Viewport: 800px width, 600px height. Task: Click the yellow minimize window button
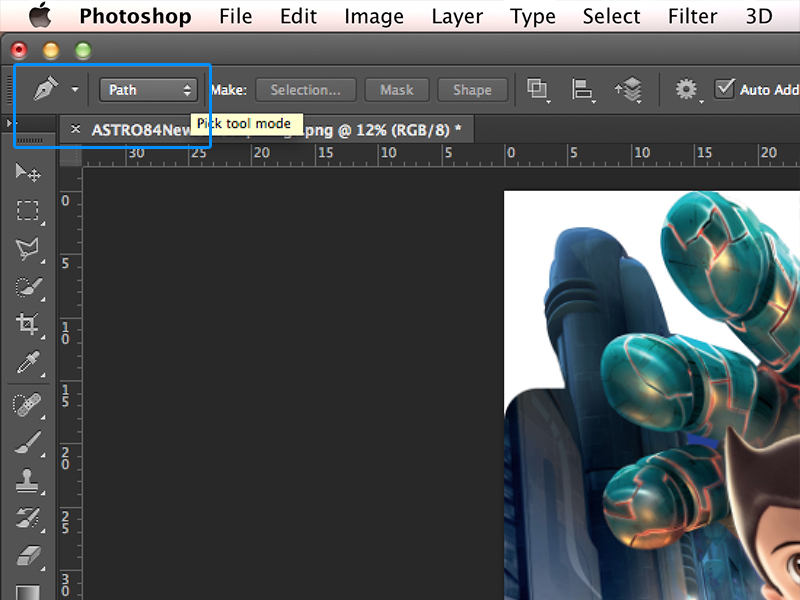(x=51, y=50)
